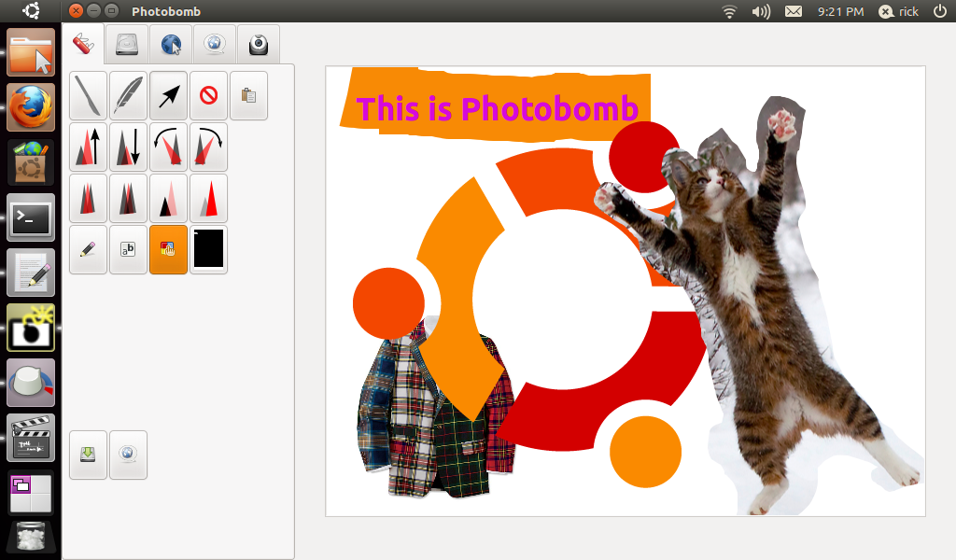Click the clipboard paste button
Viewport: 956px width, 560px height.
(248, 96)
